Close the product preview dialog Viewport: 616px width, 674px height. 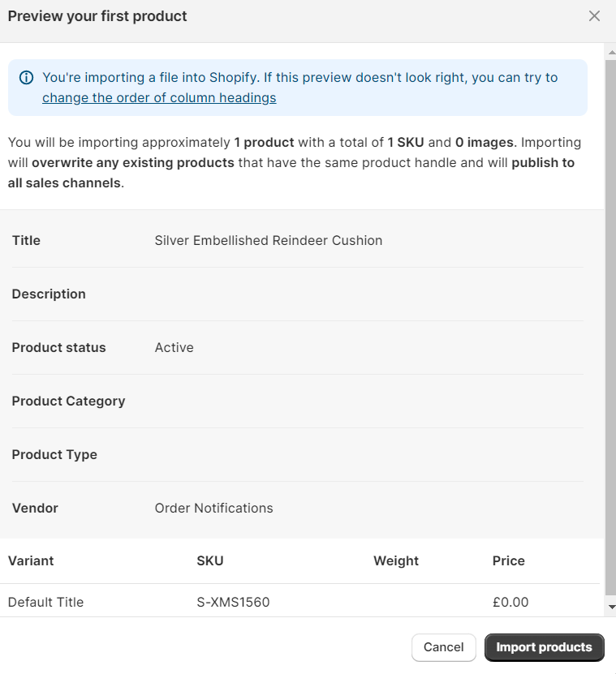(594, 16)
